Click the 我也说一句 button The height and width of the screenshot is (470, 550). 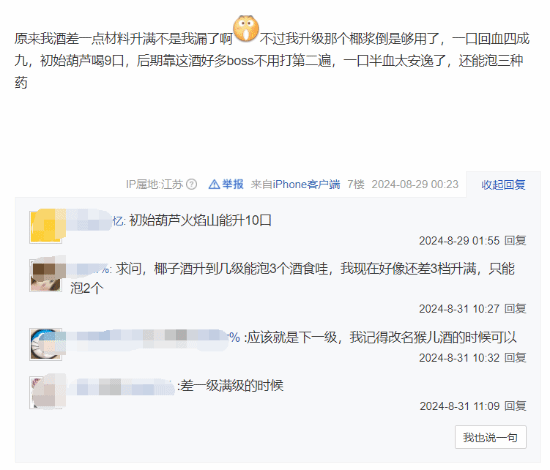click(491, 437)
